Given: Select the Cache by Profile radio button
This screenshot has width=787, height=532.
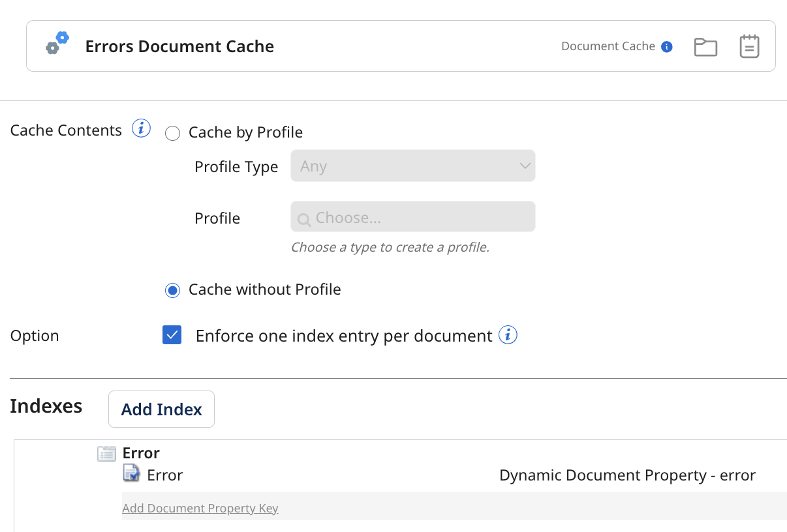Looking at the screenshot, I should click(172, 133).
